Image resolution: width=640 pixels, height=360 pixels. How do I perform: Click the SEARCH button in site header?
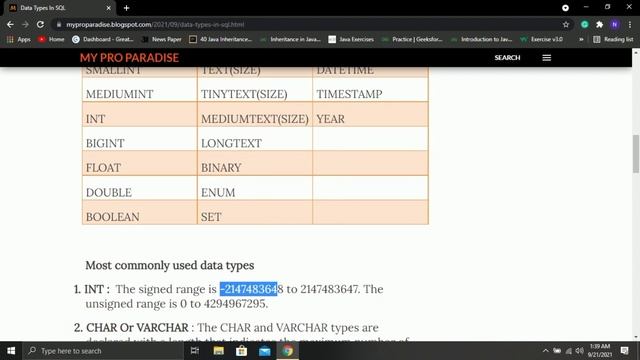point(507,58)
